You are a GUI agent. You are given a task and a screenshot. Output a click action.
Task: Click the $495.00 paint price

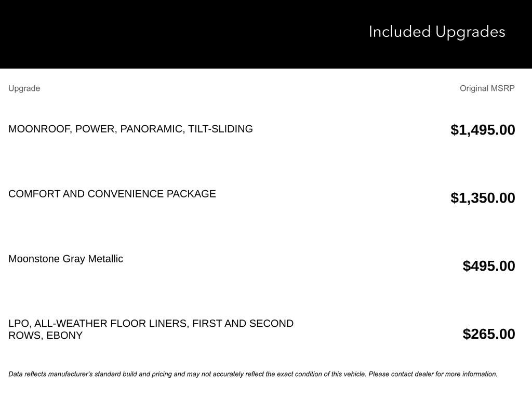489,266
